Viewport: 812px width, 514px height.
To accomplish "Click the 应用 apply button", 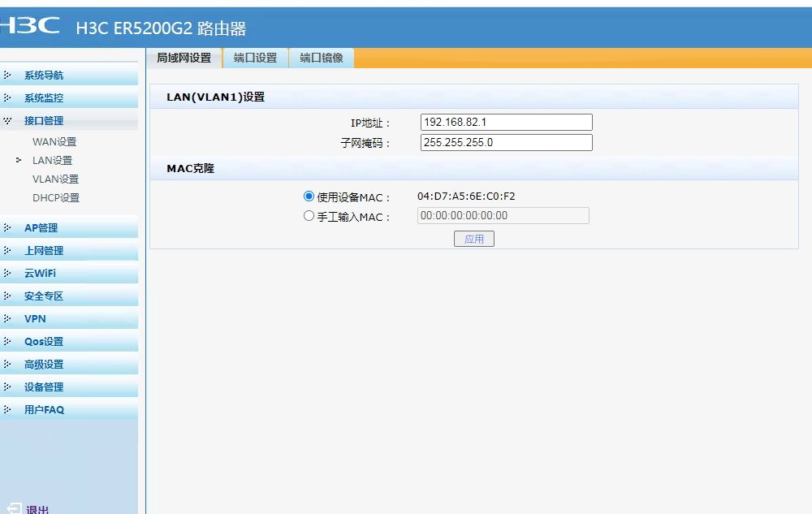I will point(474,239).
